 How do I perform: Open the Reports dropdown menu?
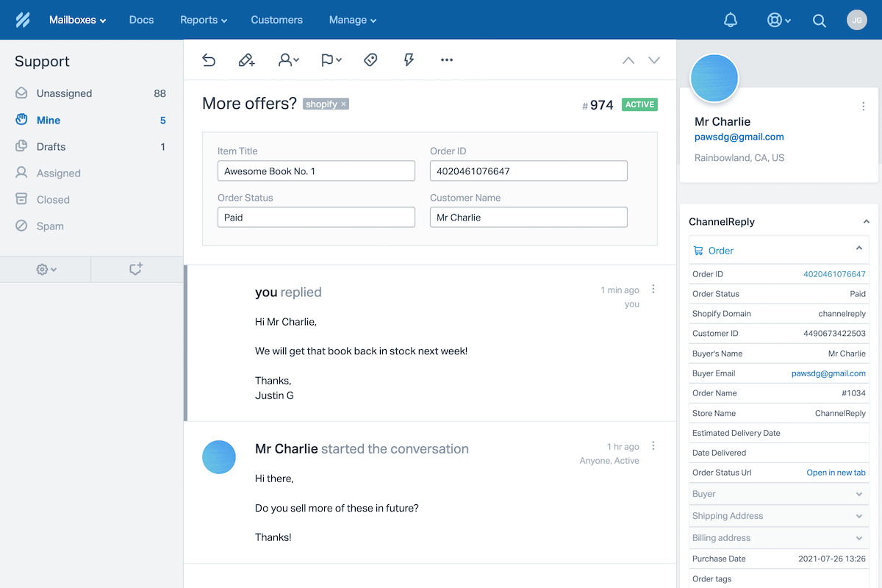(x=204, y=20)
